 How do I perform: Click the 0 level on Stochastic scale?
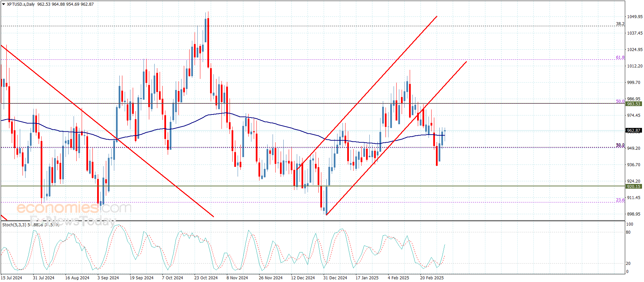tap(628, 272)
